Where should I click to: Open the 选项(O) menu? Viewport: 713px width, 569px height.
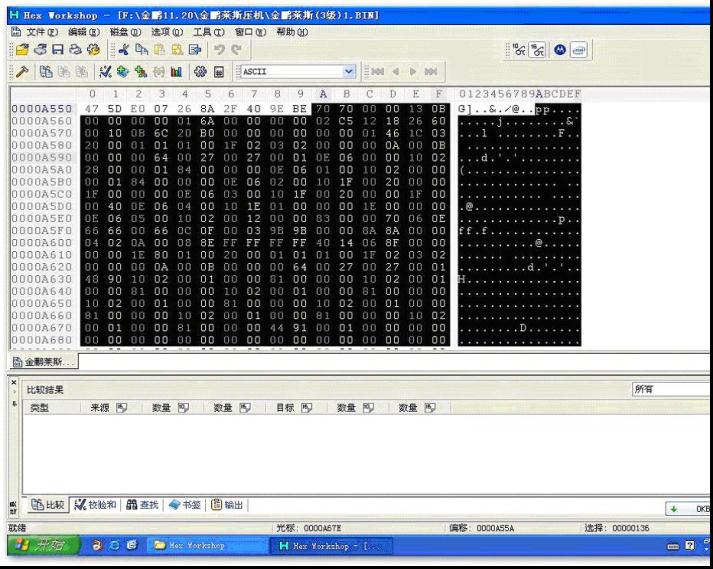tap(166, 32)
